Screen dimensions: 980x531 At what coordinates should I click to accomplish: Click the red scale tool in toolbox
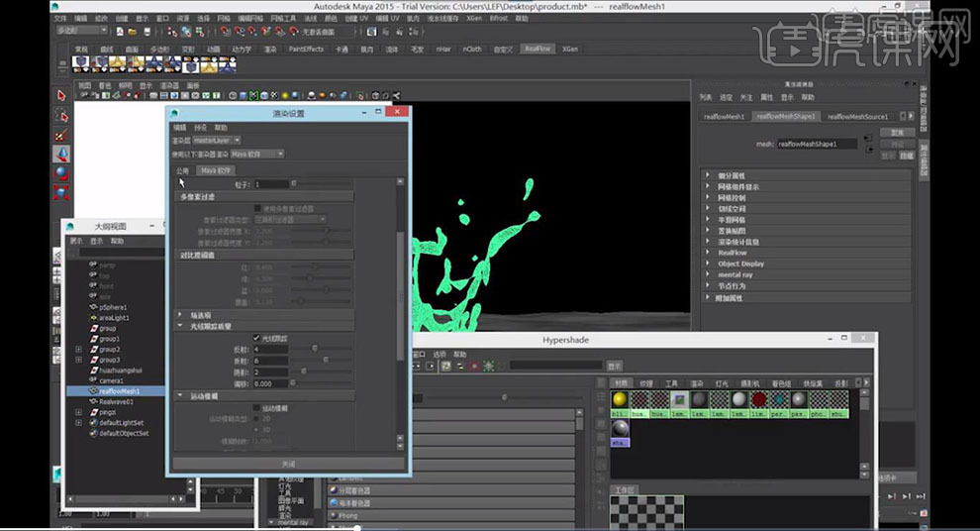[x=61, y=192]
